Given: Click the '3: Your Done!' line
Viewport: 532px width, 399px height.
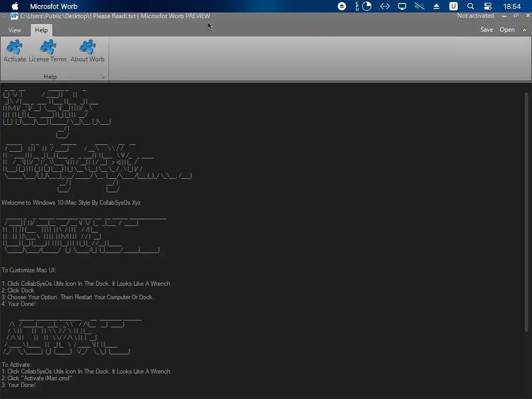Looking at the screenshot, I should tap(19, 385).
